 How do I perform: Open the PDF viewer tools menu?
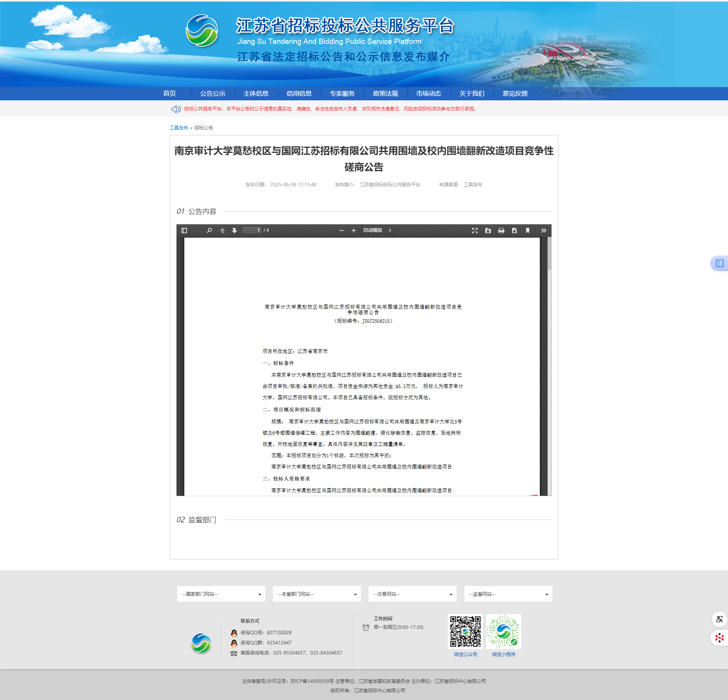click(x=544, y=231)
